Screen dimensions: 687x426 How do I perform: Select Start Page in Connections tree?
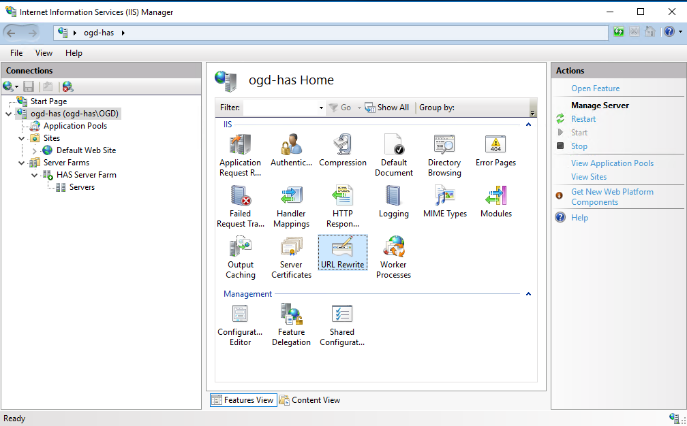[x=48, y=101]
